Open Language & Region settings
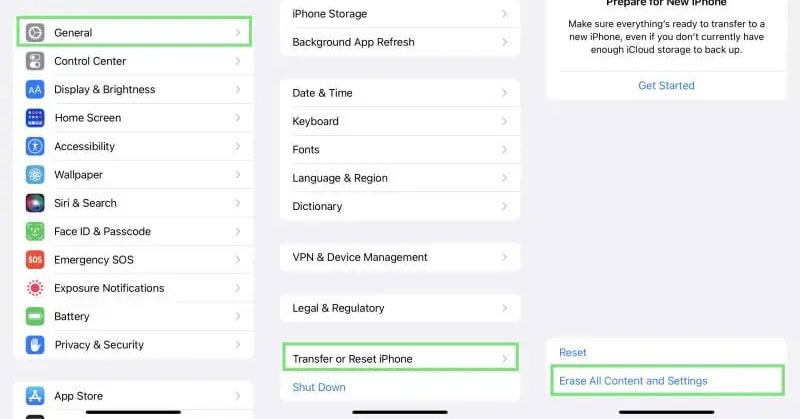800x419 pixels. click(x=400, y=178)
